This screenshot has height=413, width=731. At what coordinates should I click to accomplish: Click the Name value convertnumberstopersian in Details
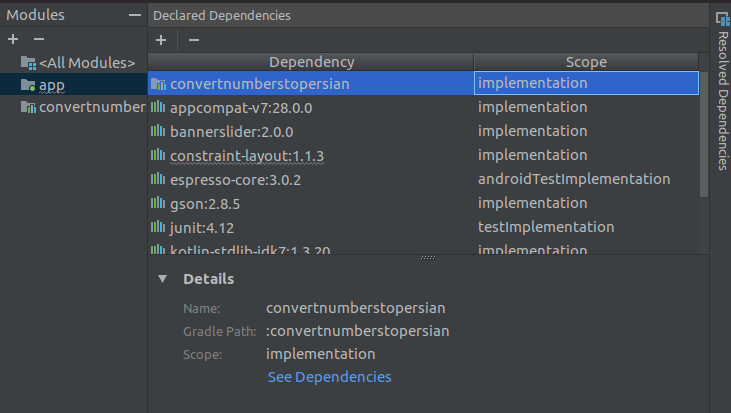[x=356, y=308]
